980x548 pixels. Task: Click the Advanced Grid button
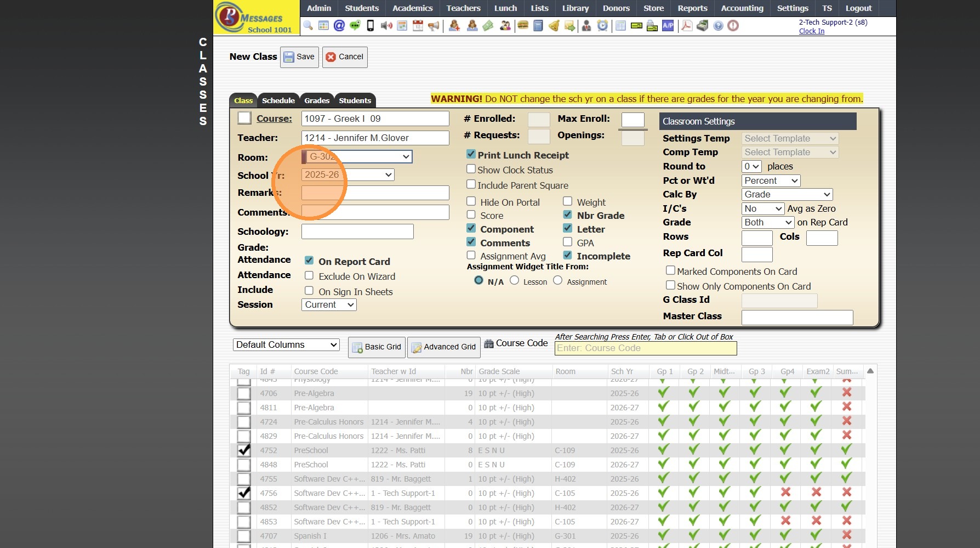[x=443, y=347]
